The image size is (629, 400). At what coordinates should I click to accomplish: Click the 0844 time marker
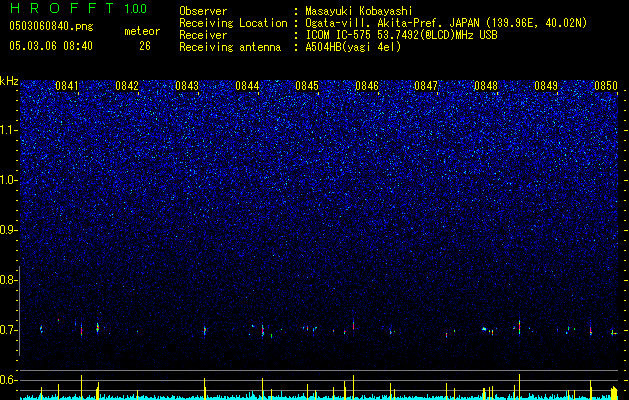[247, 86]
